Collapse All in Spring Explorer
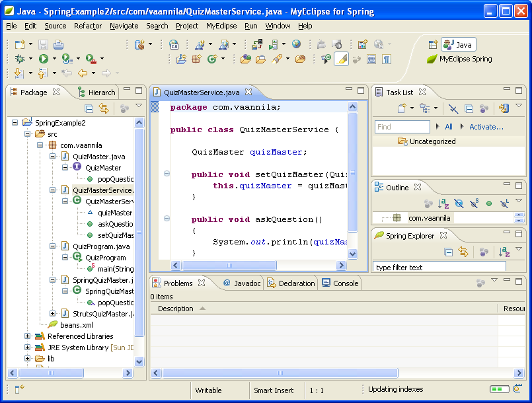 tap(449, 252)
